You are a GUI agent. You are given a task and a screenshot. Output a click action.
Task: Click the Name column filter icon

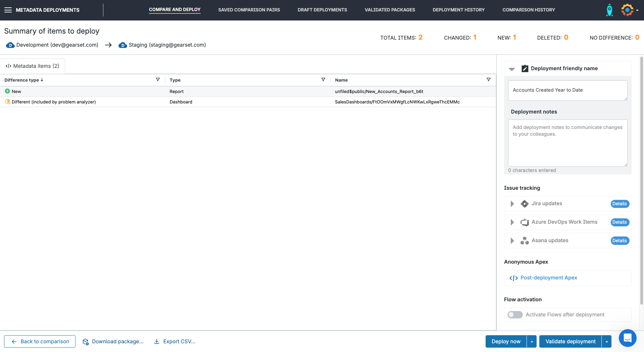[x=489, y=80]
